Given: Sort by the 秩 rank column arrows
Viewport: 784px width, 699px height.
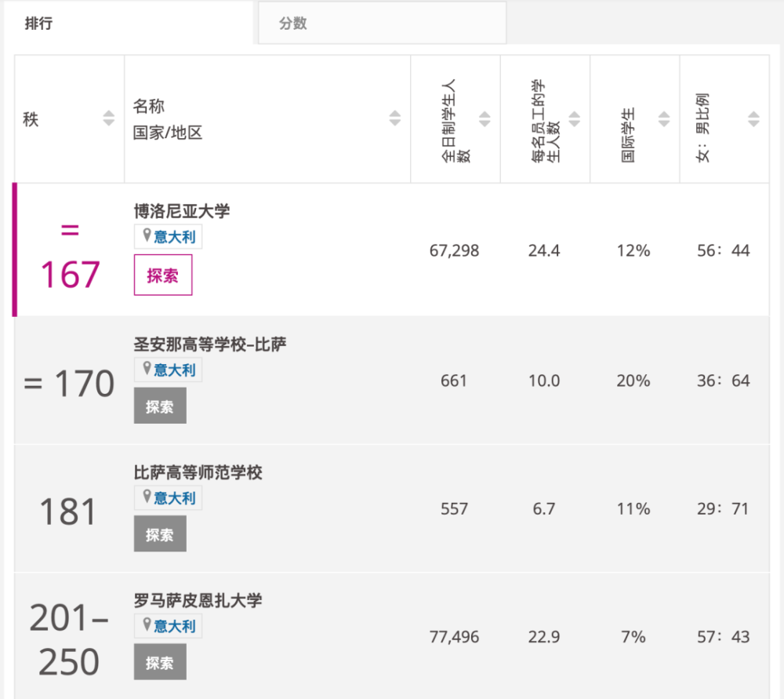Looking at the screenshot, I should pyautogui.click(x=108, y=118).
